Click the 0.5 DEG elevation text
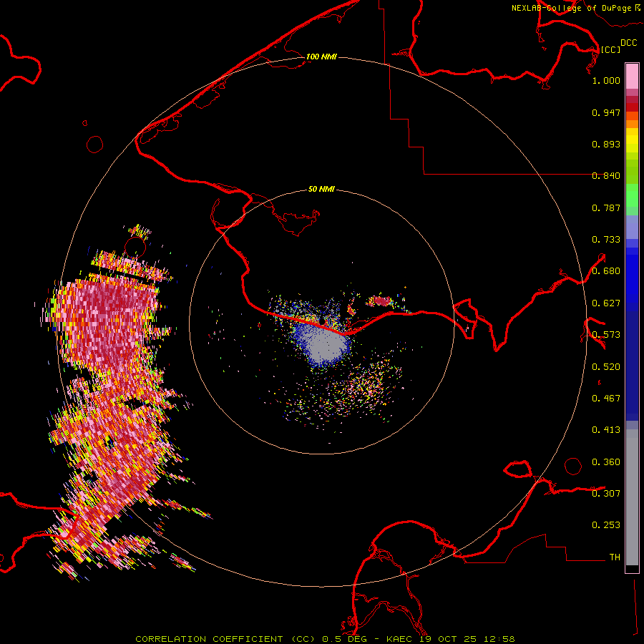 pyautogui.click(x=344, y=639)
